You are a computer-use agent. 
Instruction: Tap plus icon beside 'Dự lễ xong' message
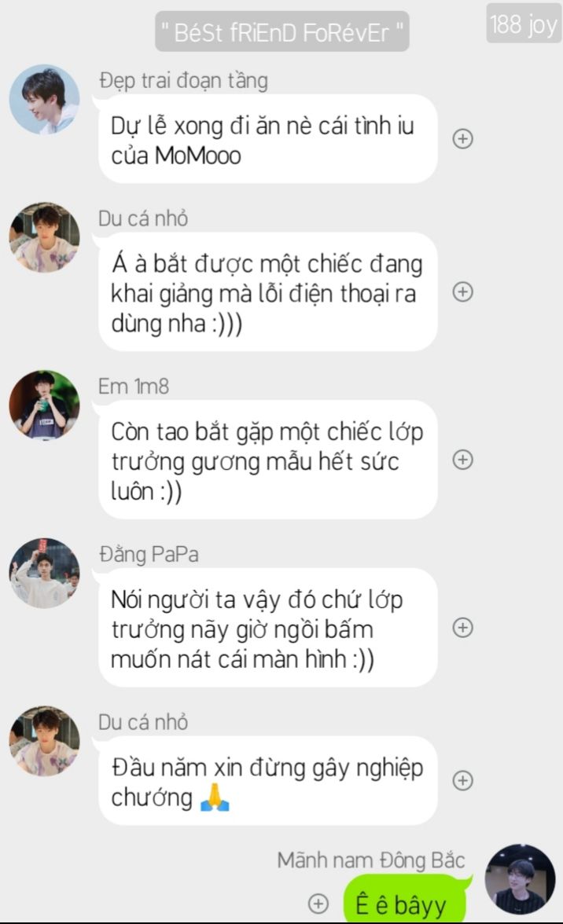coord(463,138)
